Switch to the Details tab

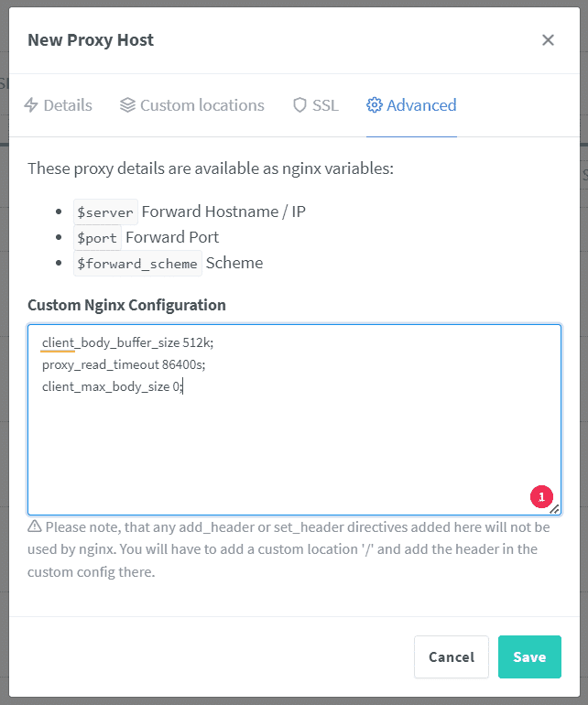pos(68,105)
